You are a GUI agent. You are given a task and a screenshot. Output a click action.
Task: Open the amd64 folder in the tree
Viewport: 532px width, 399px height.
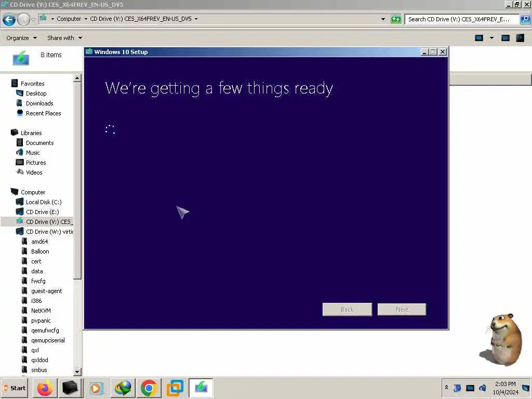tap(39, 241)
